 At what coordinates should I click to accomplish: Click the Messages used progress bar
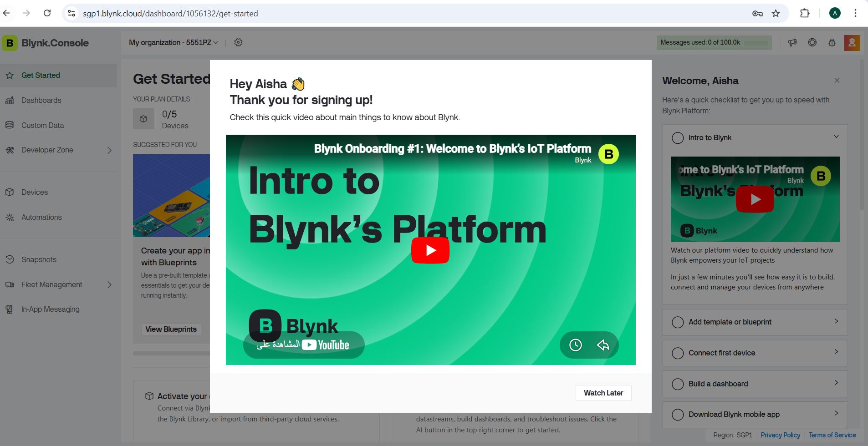click(x=756, y=43)
